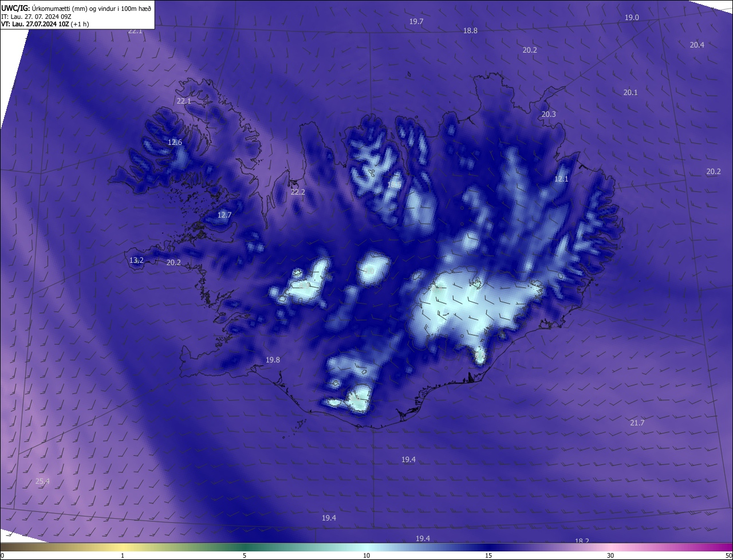This screenshot has width=733, height=560.
Task: Click color scale tick label 5
Action: 245,555
